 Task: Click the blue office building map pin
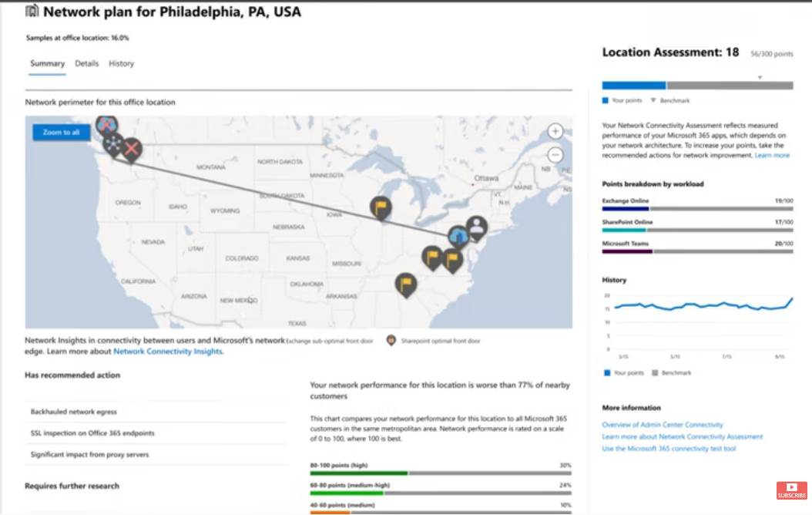(x=458, y=236)
